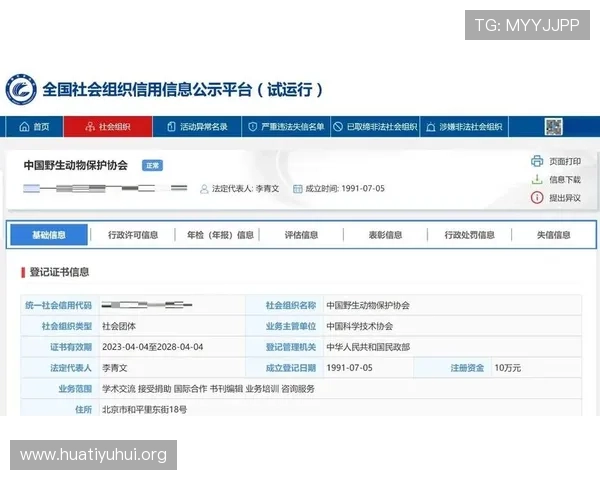The image size is (600, 480).
Task: Click the download icon for 信息下载
Action: 537,179
